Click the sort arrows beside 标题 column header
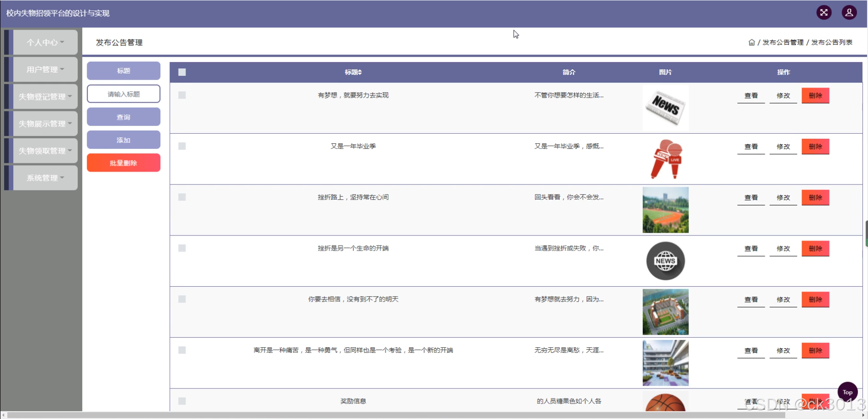Viewport: 868px width, 419px height. tap(360, 72)
